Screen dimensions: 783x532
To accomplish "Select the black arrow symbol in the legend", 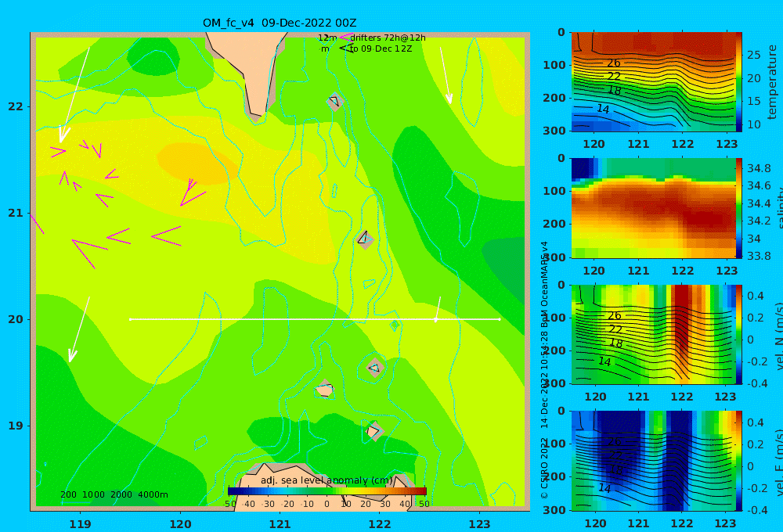I will tap(345, 49).
